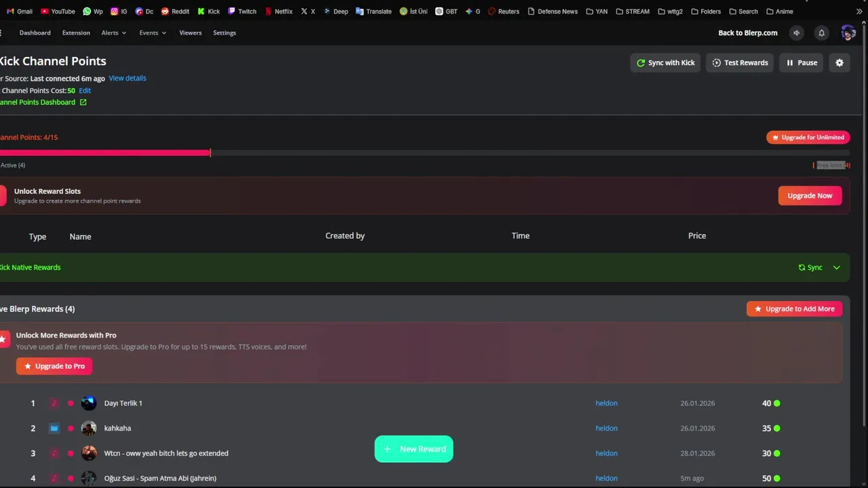Toggle the red status dot for kahkaha
The width and height of the screenshot is (868, 488).
[x=71, y=428]
